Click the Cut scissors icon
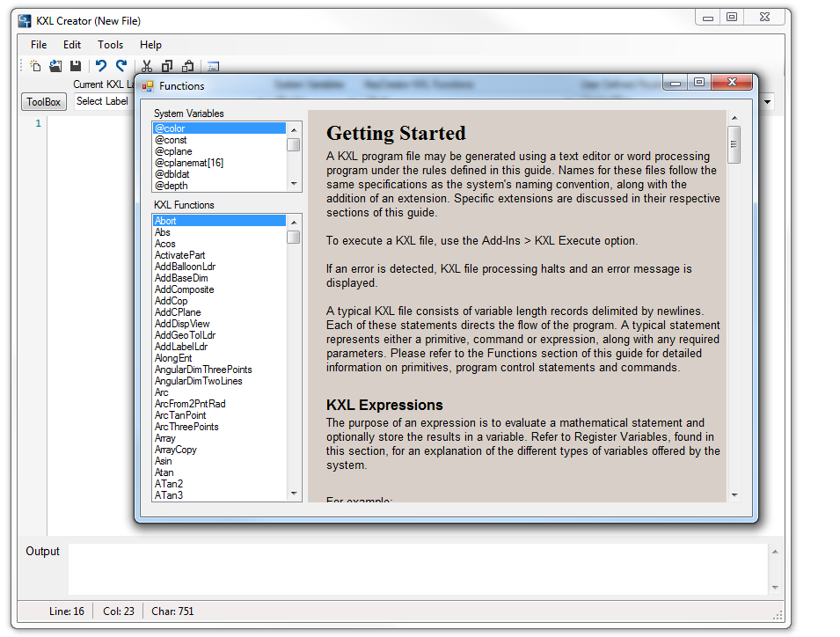Image resolution: width=840 pixels, height=637 pixels. coord(147,66)
